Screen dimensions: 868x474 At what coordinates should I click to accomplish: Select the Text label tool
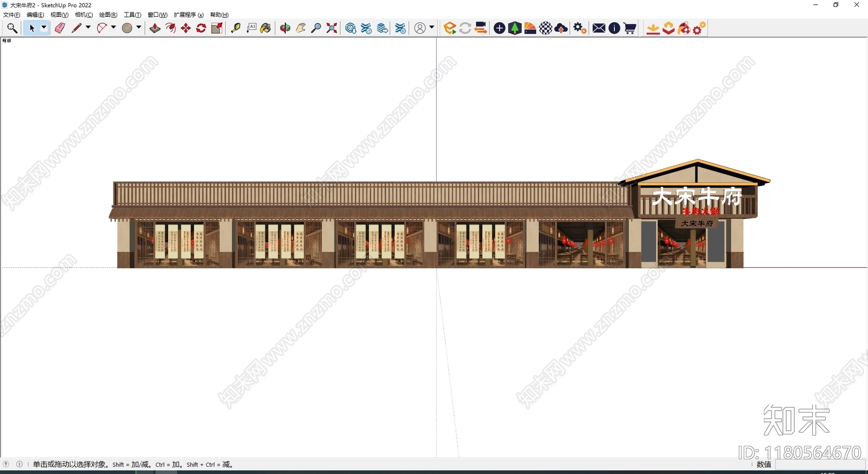pos(251,28)
